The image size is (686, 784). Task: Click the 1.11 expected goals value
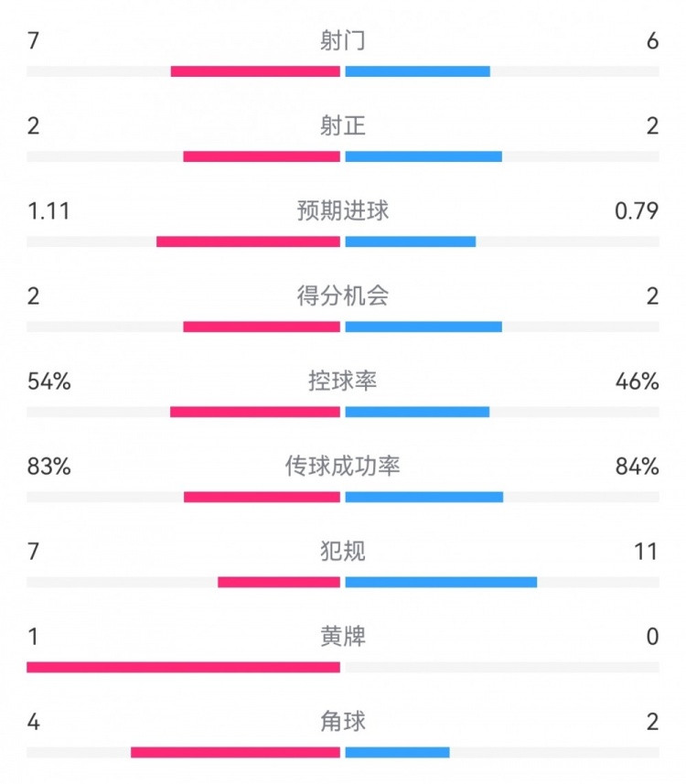click(48, 211)
